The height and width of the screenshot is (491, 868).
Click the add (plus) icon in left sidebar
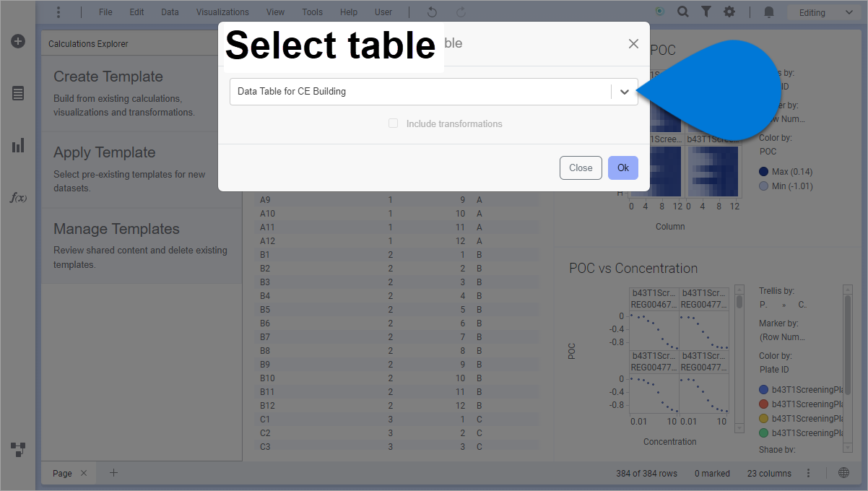18,41
